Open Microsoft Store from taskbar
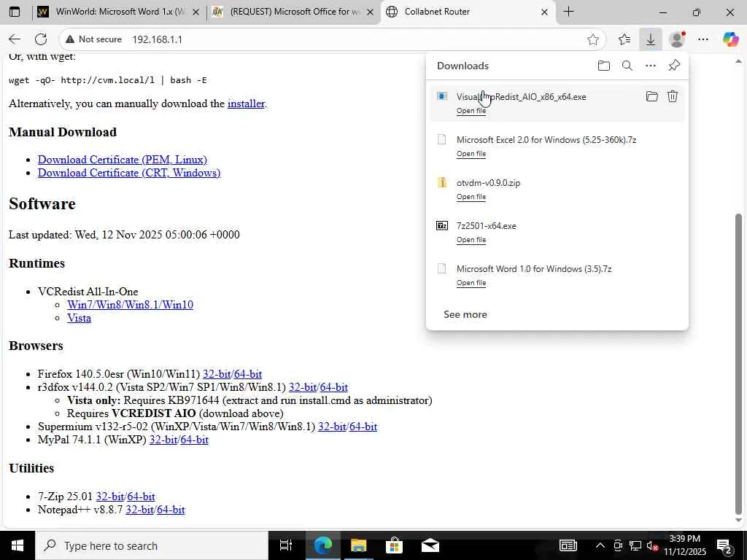 (394, 545)
